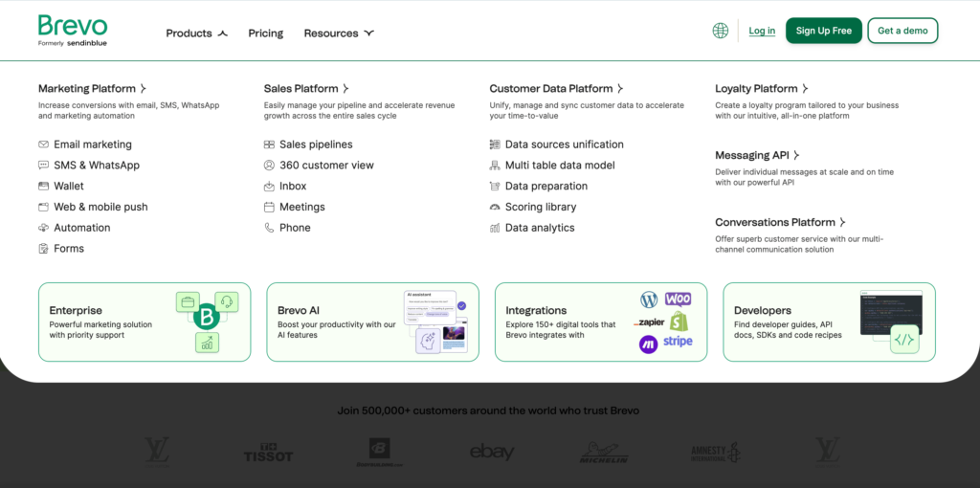Click the code editor preview in Developers card
The image size is (980, 488).
click(891, 313)
